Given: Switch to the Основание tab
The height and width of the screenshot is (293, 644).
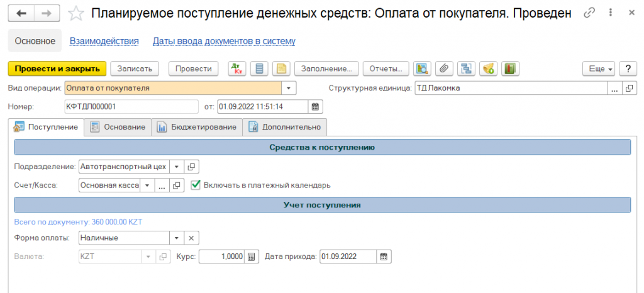Looking at the screenshot, I should click(x=118, y=126).
